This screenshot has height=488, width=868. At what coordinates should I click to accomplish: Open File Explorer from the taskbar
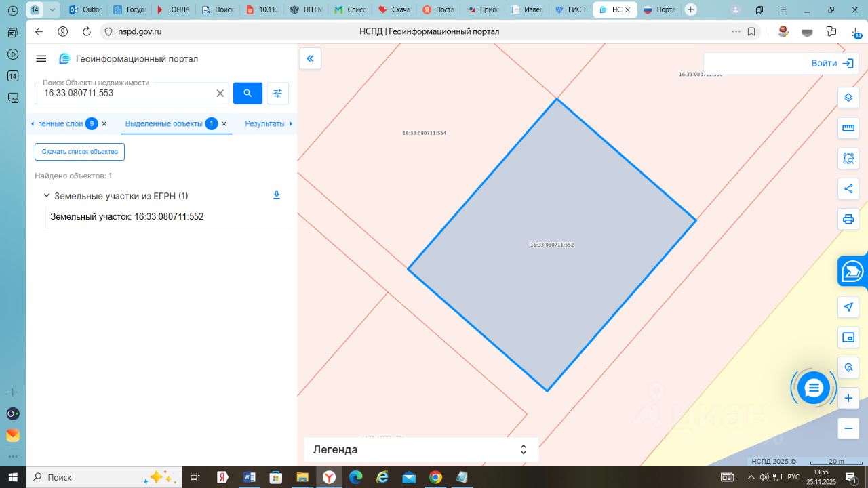coord(302,477)
